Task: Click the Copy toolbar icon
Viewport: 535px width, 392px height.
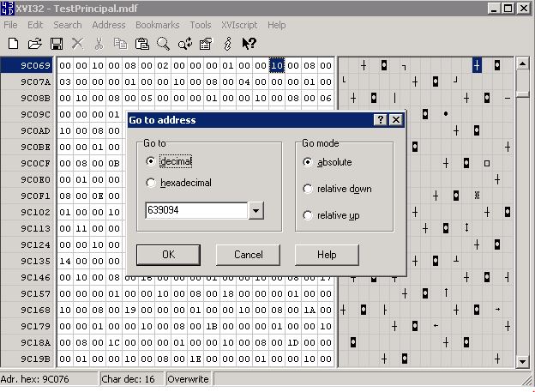Action: (120, 44)
